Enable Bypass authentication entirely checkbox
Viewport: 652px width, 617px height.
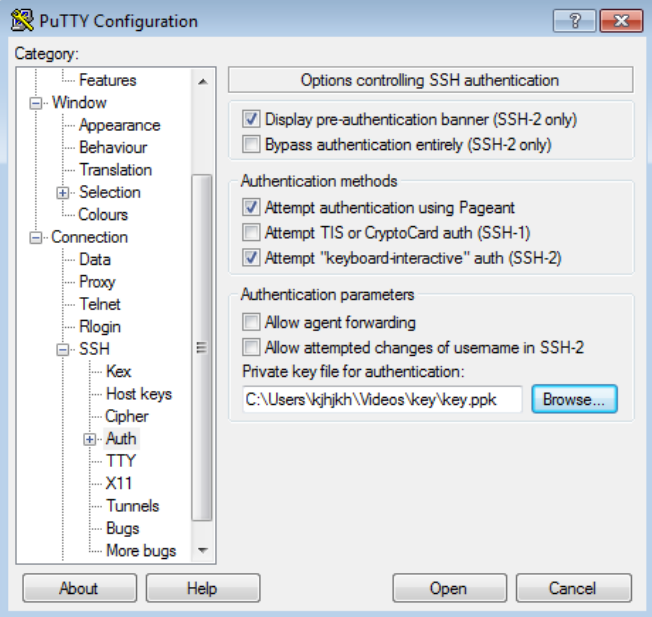tap(251, 144)
